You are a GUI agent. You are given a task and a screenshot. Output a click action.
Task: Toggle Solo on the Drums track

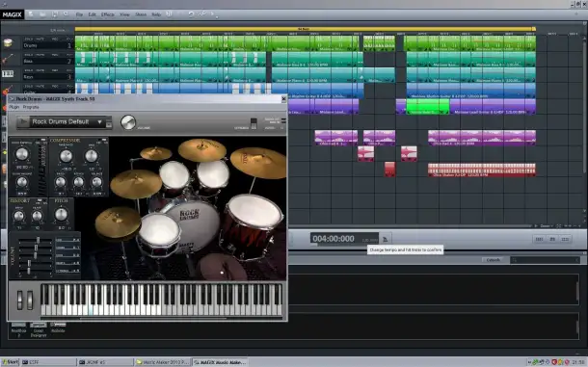[x=29, y=39]
